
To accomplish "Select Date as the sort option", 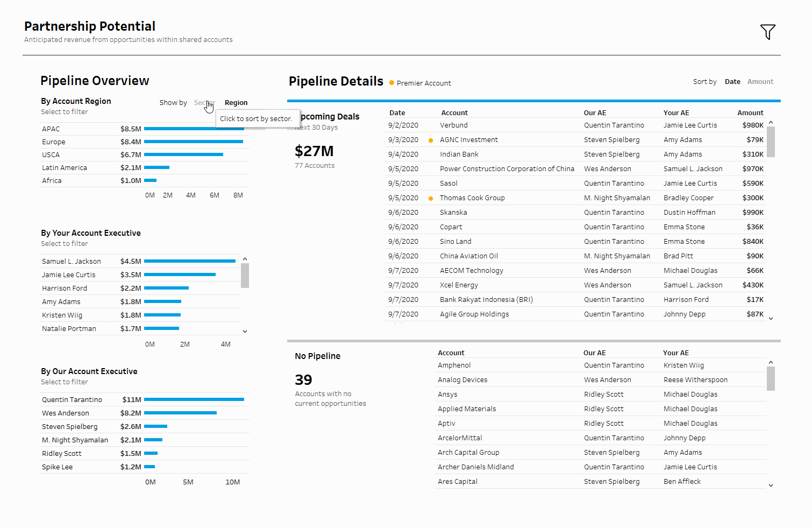I will tap(732, 81).
